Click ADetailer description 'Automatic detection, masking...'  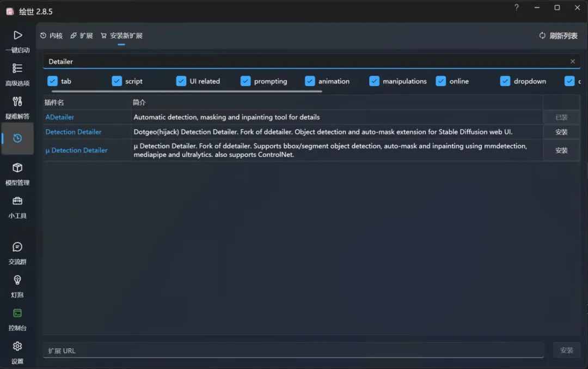pyautogui.click(x=226, y=117)
